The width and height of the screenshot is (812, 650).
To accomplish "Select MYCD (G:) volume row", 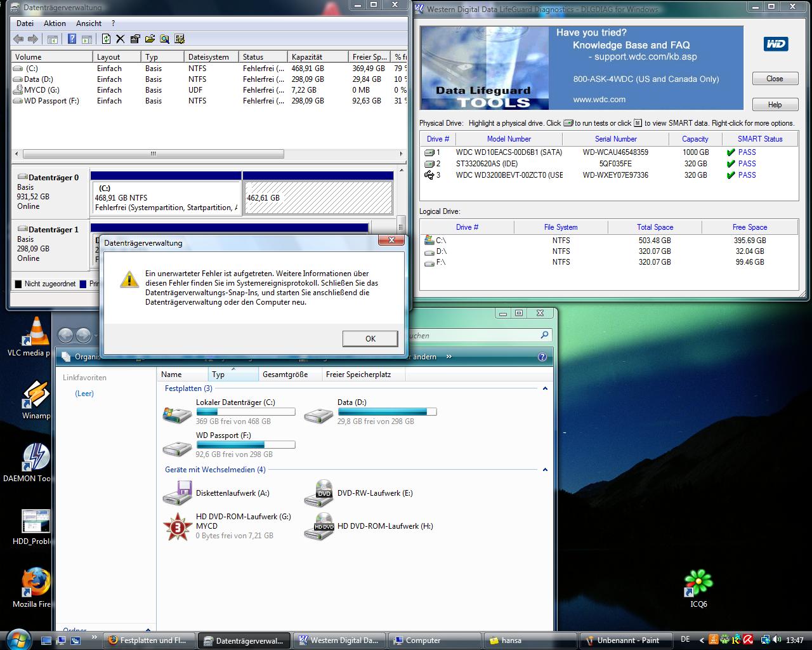I will 209,90.
